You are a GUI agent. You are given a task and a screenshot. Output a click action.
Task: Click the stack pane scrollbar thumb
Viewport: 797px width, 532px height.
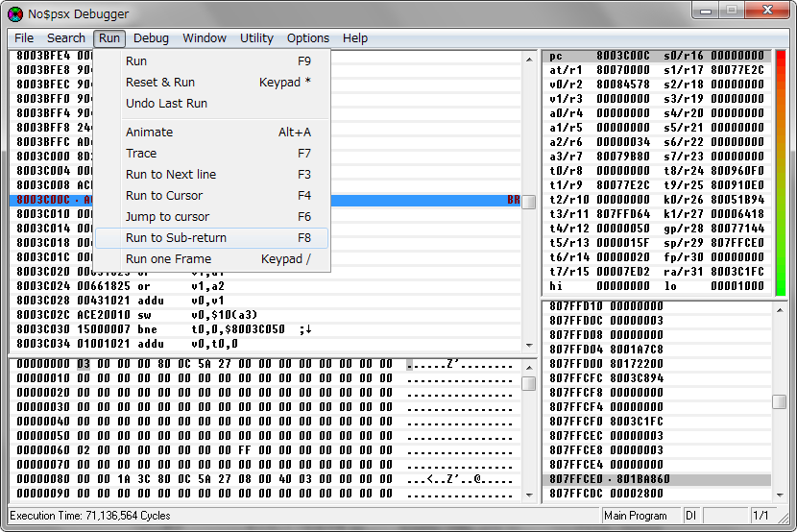pos(780,401)
